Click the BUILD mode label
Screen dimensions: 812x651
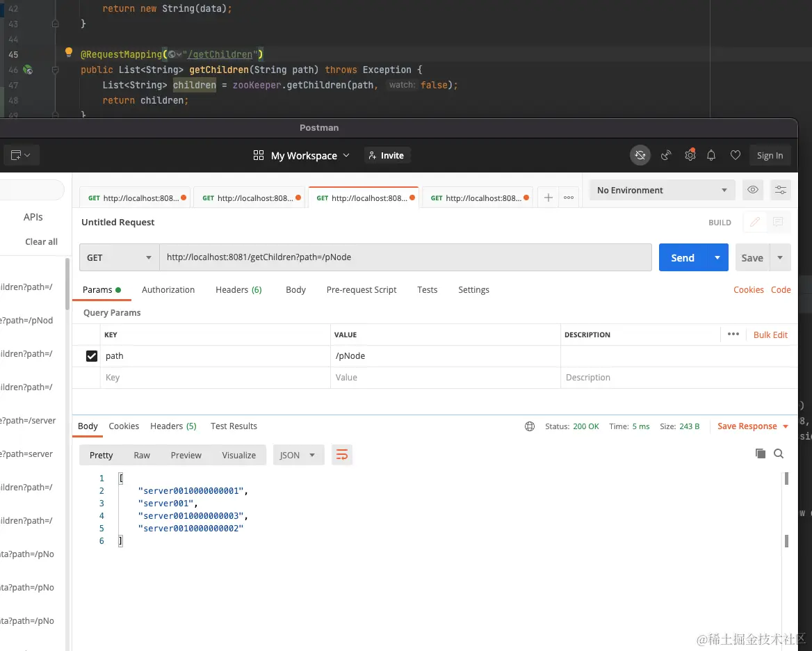pyautogui.click(x=720, y=222)
